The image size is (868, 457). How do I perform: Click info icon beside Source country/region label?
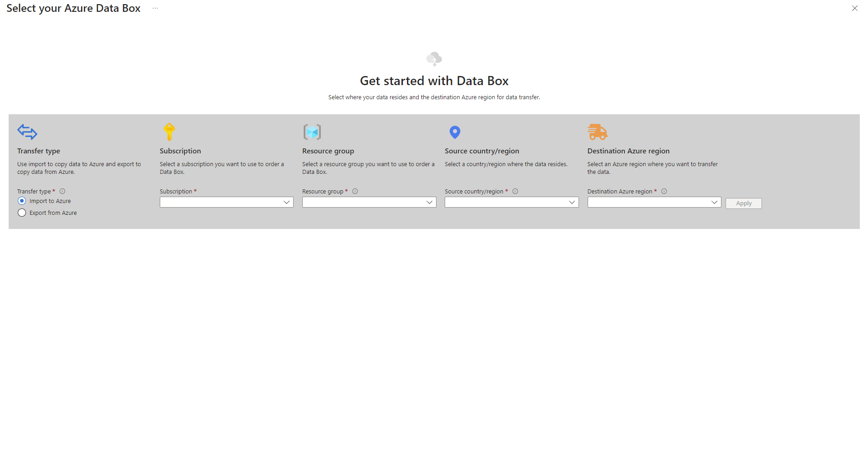(515, 191)
